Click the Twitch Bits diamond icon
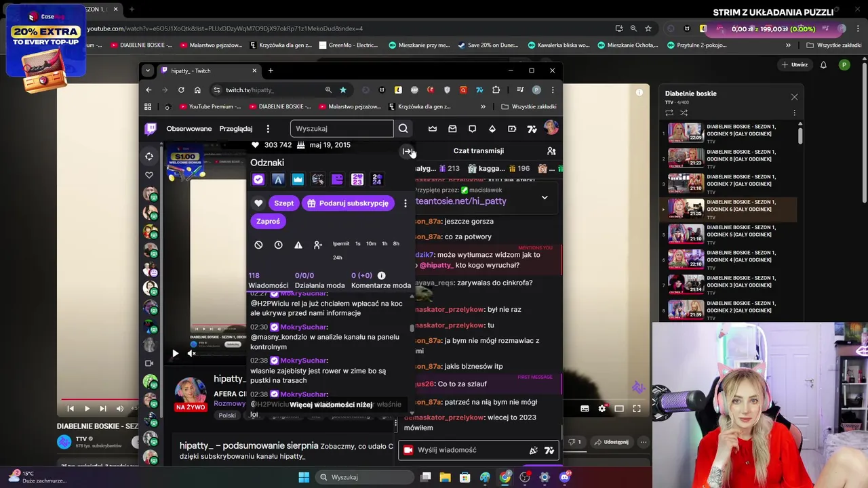Image resolution: width=868 pixels, height=488 pixels. click(492, 129)
